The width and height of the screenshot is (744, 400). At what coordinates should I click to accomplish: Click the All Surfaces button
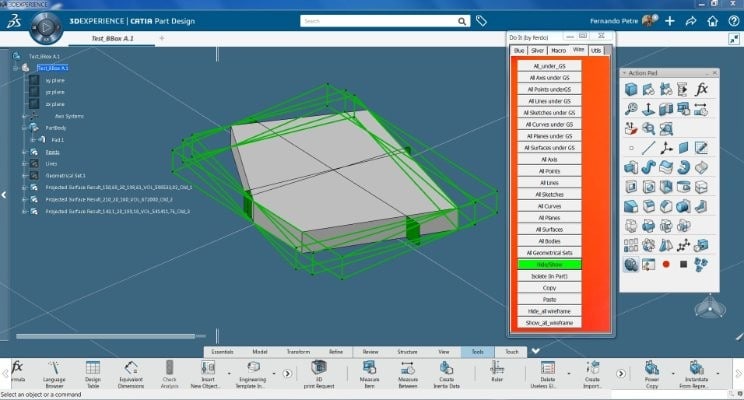click(549, 229)
